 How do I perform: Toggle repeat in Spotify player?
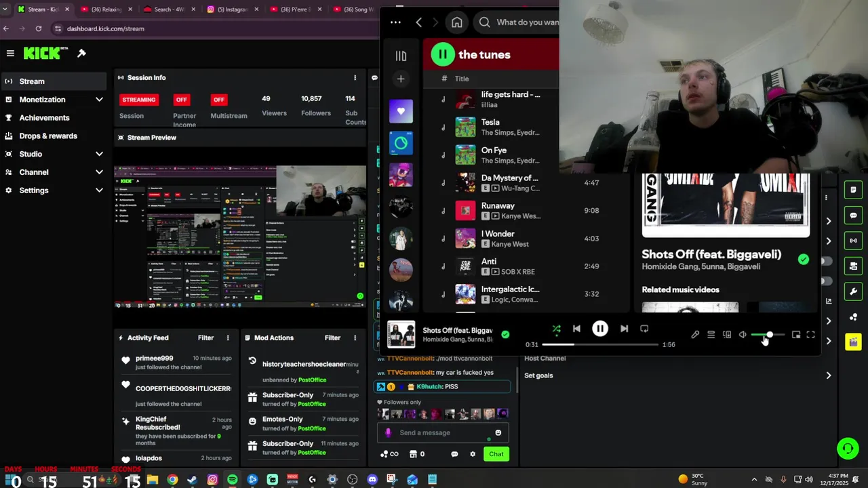[x=644, y=329]
